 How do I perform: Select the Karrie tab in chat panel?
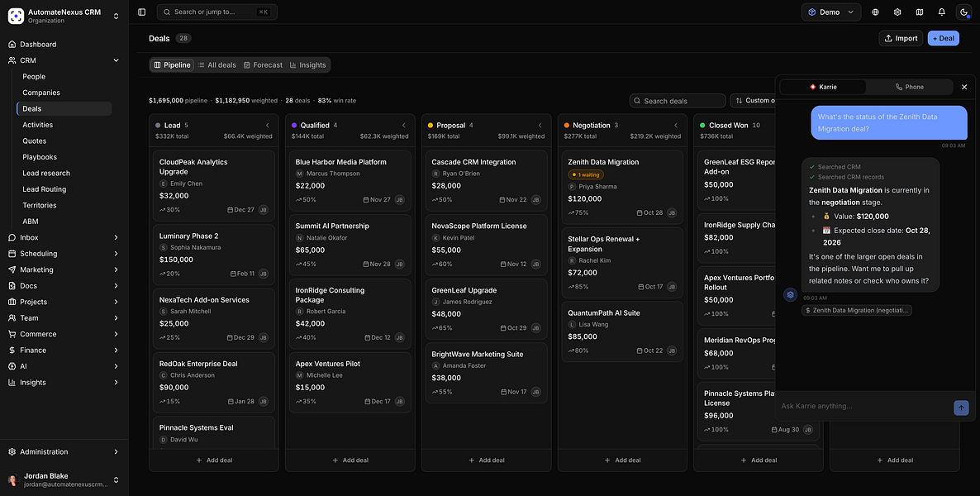[x=825, y=87]
